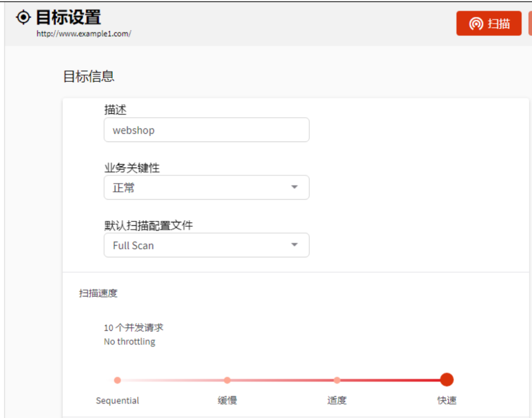
Task: Click the webshop description input field
Action: coord(206,130)
